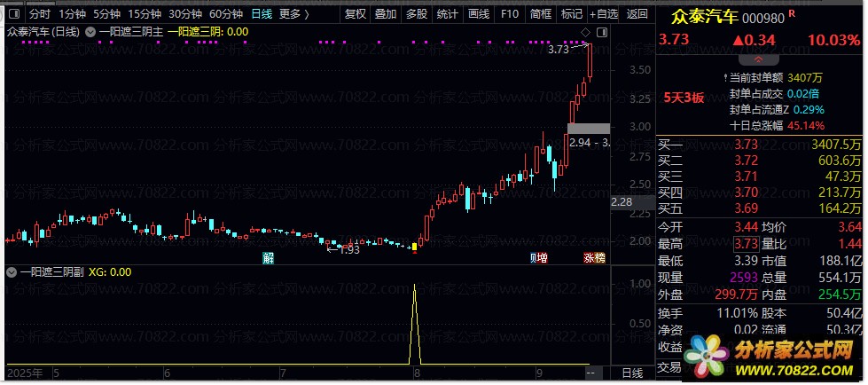Click the 十日总涨幅 45.14% row
The image size is (868, 385).
click(x=777, y=125)
